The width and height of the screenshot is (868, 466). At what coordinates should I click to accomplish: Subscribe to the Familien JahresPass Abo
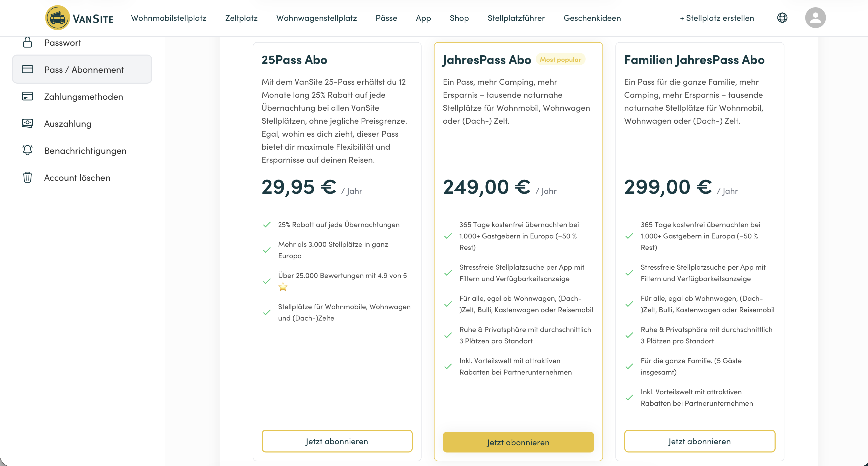tap(700, 441)
